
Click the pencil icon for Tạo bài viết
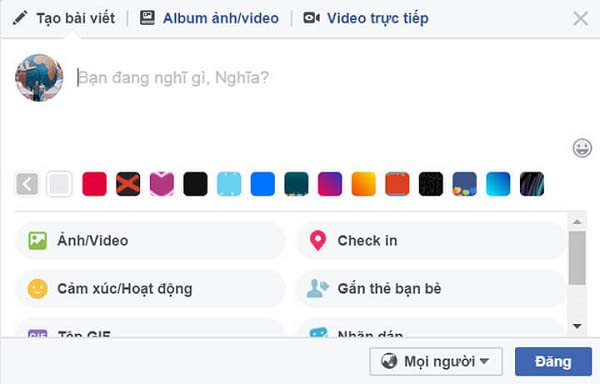(20, 18)
